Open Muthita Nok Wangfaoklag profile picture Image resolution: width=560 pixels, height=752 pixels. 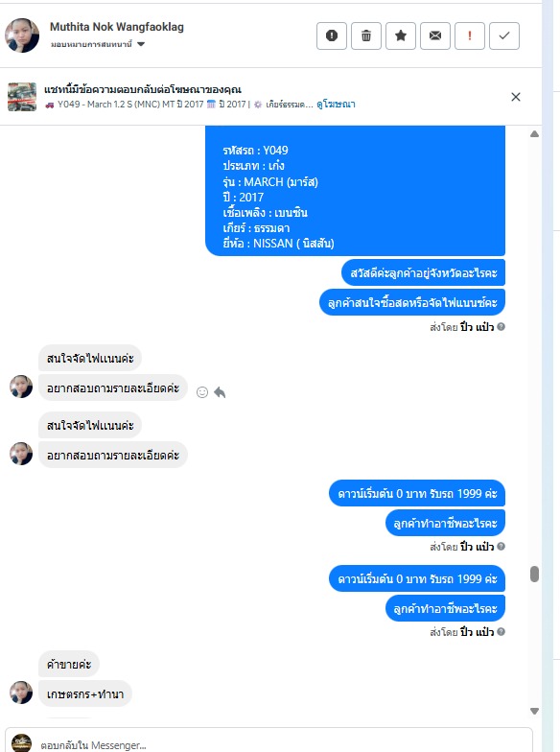tap(22, 35)
